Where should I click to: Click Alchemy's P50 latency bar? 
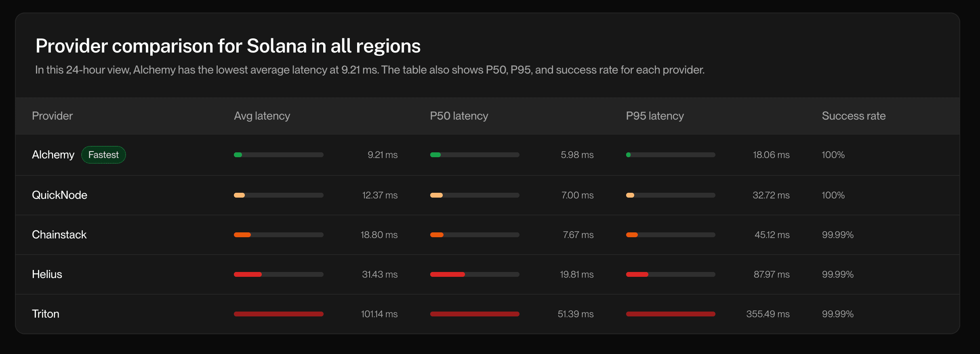pos(475,155)
